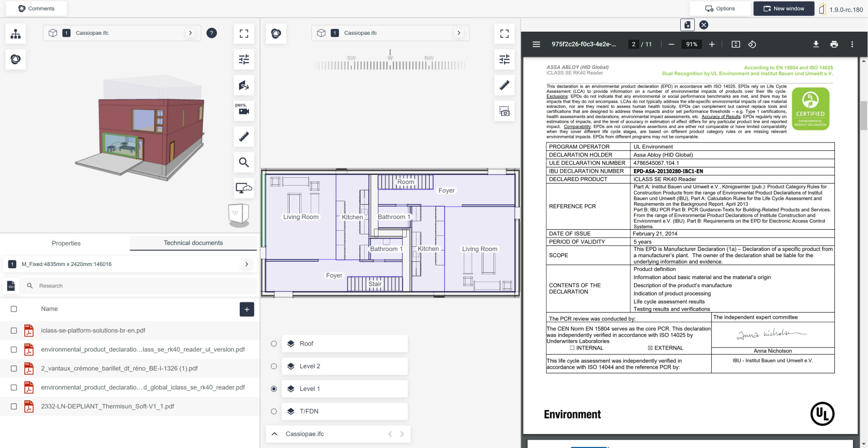Print the PDF document
The image size is (868, 448).
(834, 45)
